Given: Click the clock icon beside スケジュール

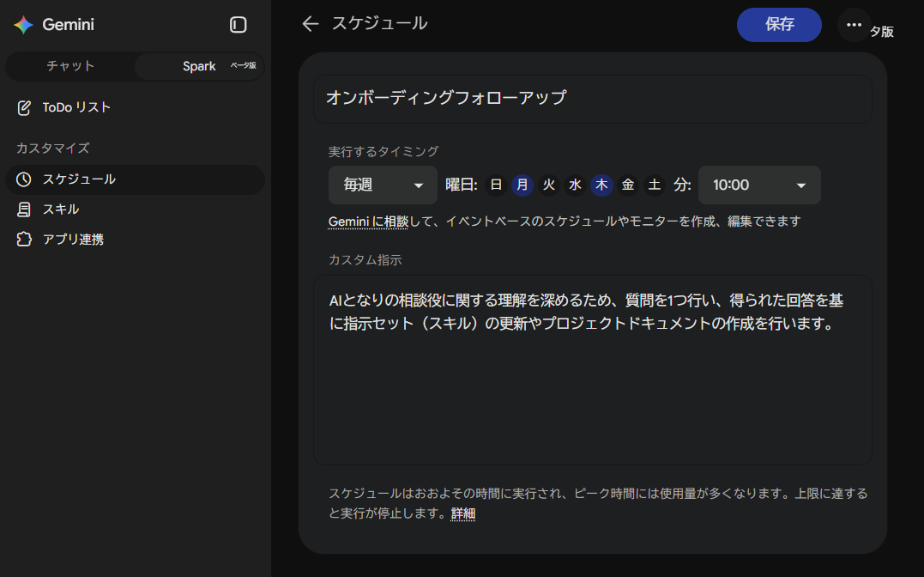Looking at the screenshot, I should pos(23,179).
